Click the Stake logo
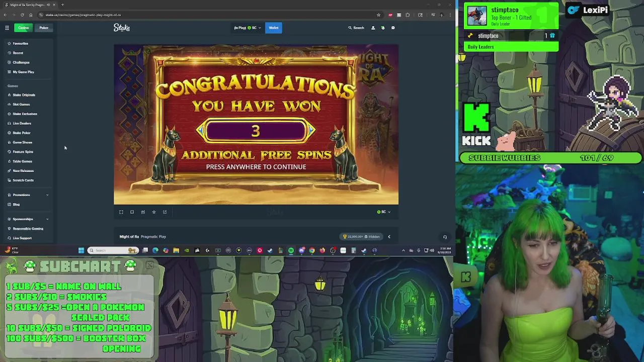The image size is (644, 362). (122, 28)
